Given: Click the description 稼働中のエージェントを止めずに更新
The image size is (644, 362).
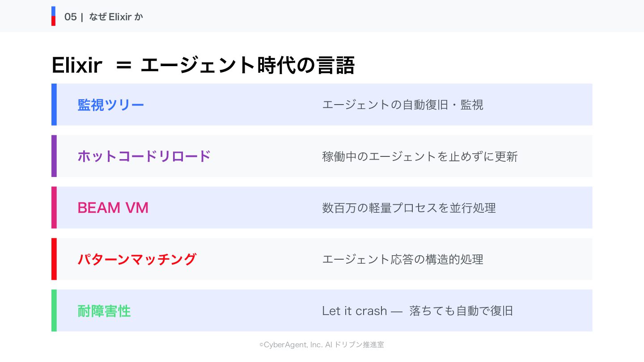Looking at the screenshot, I should [x=420, y=156].
